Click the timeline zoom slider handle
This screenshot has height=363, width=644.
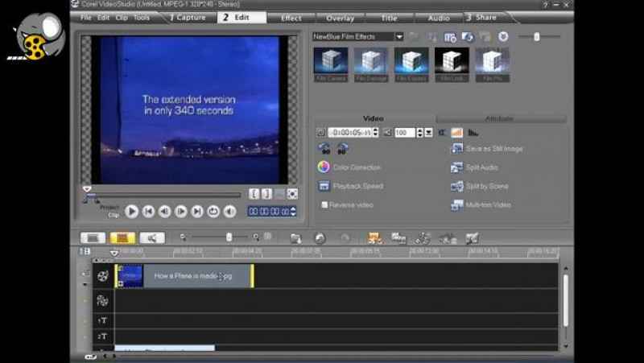[x=229, y=237]
